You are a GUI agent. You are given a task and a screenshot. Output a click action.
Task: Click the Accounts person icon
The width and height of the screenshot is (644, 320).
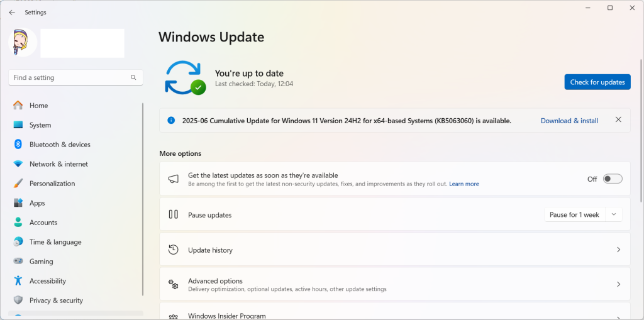point(18,222)
